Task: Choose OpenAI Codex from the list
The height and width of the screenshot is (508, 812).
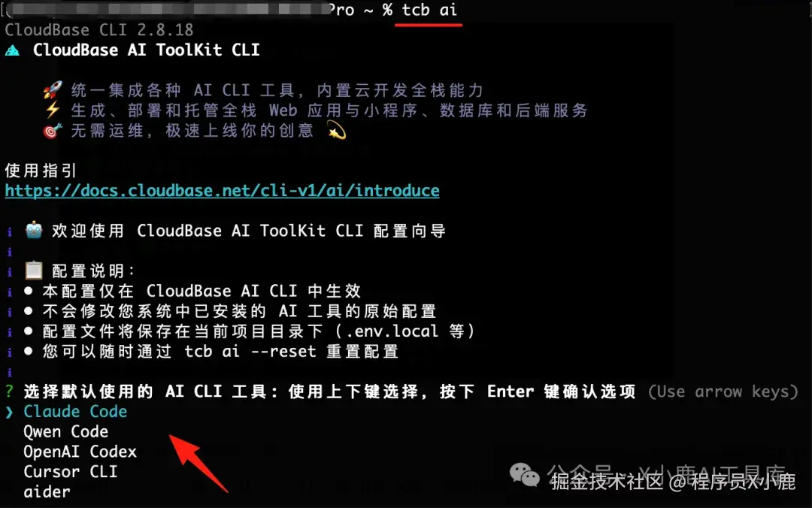Action: pos(80,452)
